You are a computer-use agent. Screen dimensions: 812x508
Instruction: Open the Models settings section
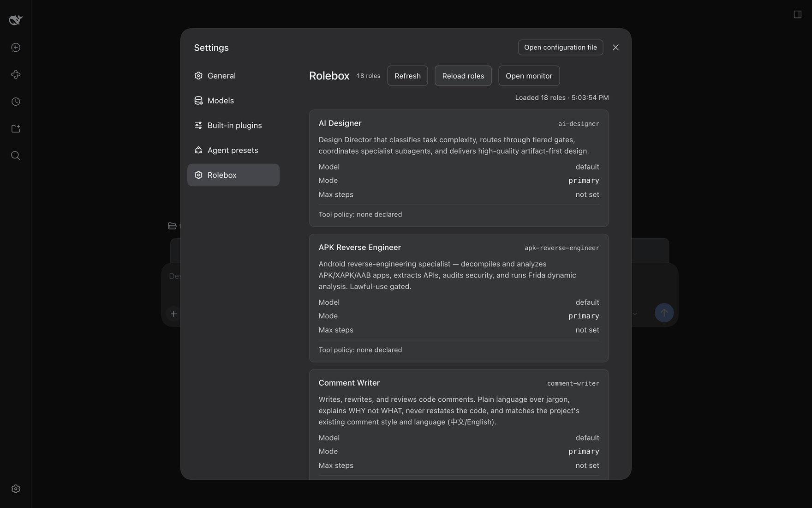233,101
